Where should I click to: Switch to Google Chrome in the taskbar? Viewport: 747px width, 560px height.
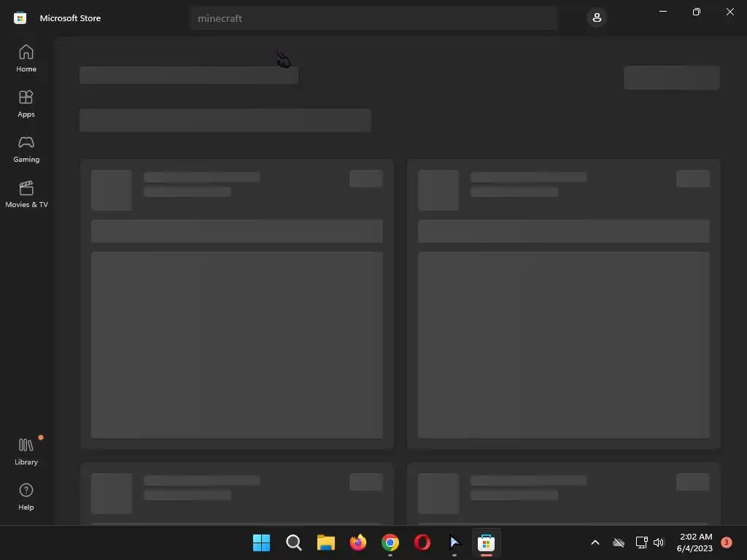point(390,542)
